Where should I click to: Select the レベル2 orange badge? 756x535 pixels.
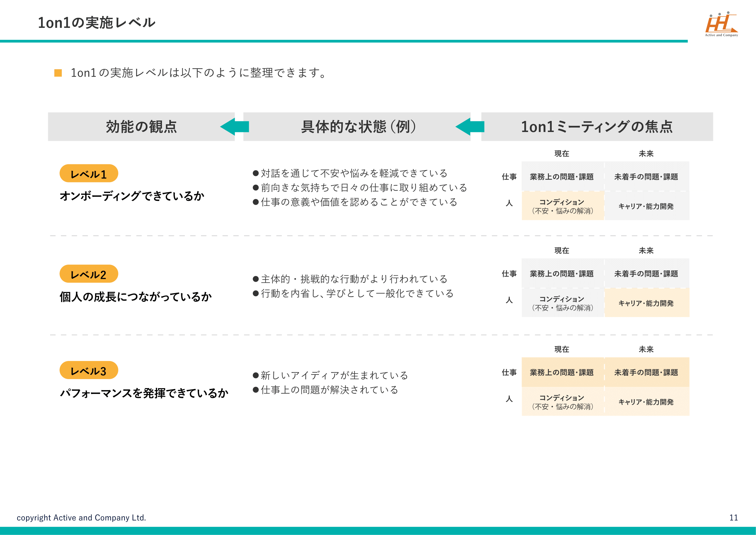point(89,274)
